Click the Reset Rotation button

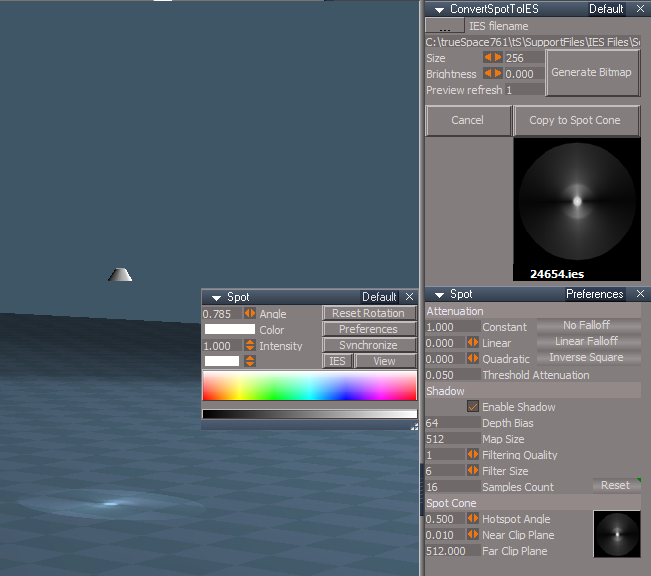coord(369,313)
